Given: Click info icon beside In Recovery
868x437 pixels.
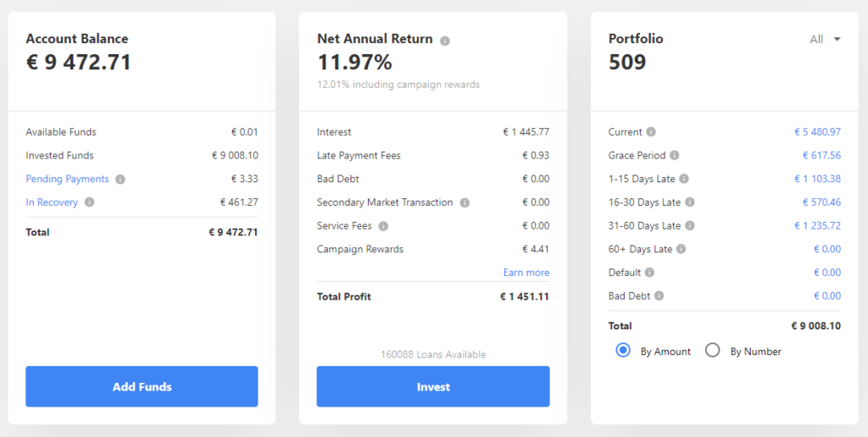Looking at the screenshot, I should 90,202.
